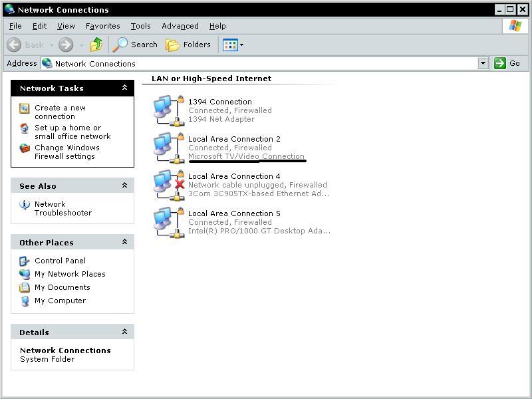This screenshot has width=532, height=399.
Task: Open the Advanced menu
Action: pyautogui.click(x=180, y=26)
